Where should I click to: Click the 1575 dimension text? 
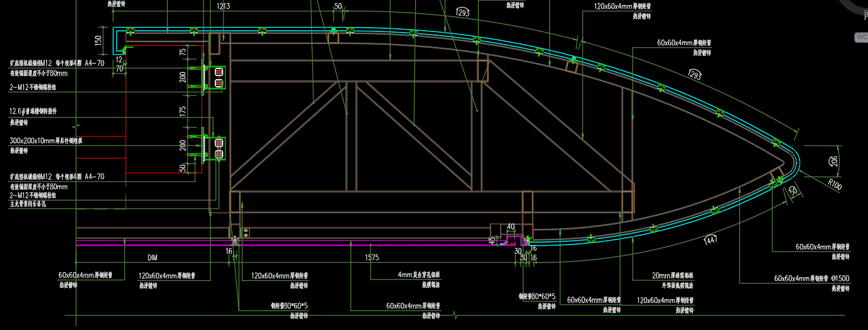pyautogui.click(x=372, y=258)
